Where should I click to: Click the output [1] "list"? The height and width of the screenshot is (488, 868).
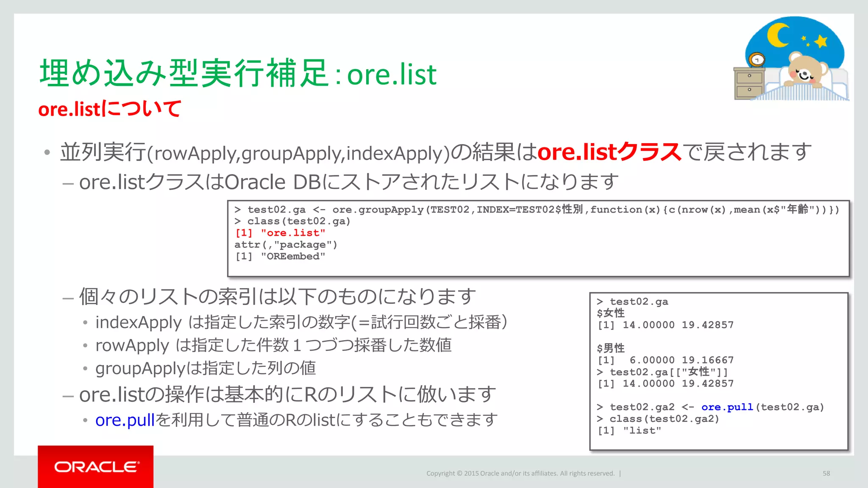coord(629,430)
